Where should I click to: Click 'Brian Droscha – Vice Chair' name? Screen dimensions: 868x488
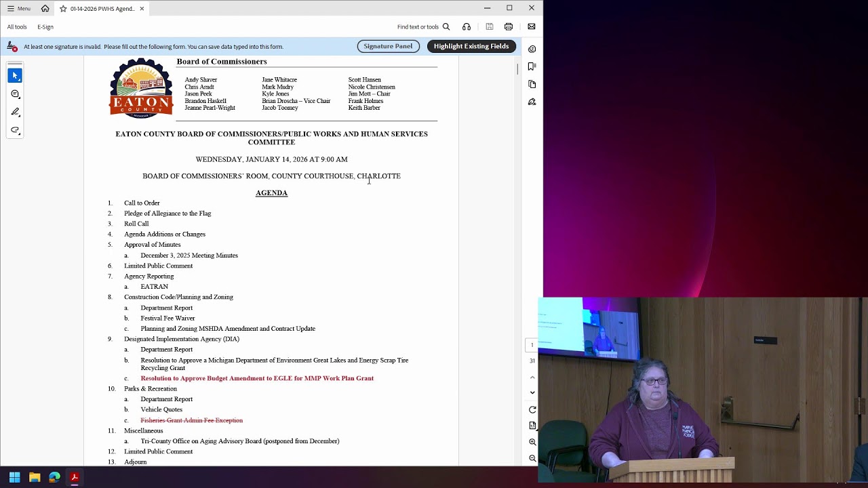pyautogui.click(x=296, y=101)
